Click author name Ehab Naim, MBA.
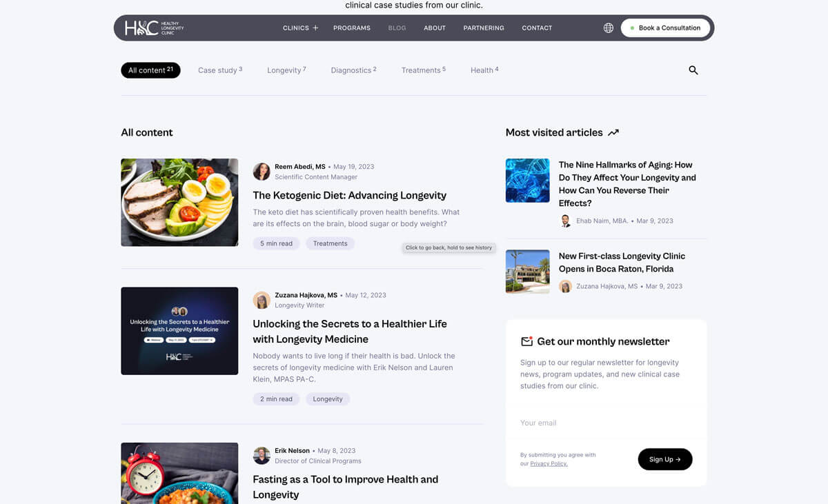The height and width of the screenshot is (504, 828). click(602, 221)
